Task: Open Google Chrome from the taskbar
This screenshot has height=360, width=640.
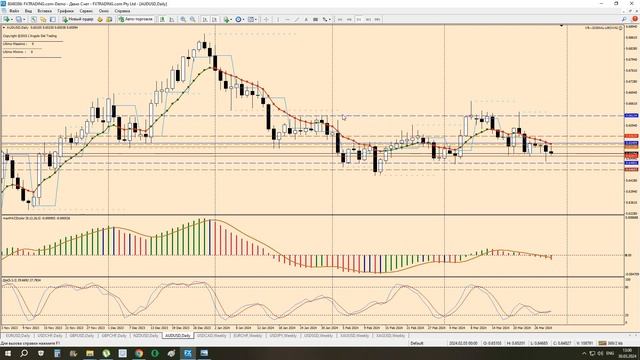Action: coord(139,353)
